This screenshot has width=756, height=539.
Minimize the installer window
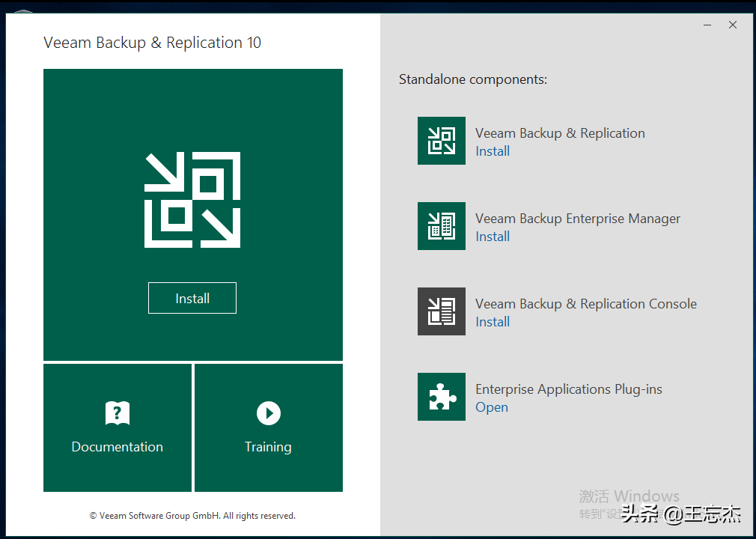click(x=707, y=25)
